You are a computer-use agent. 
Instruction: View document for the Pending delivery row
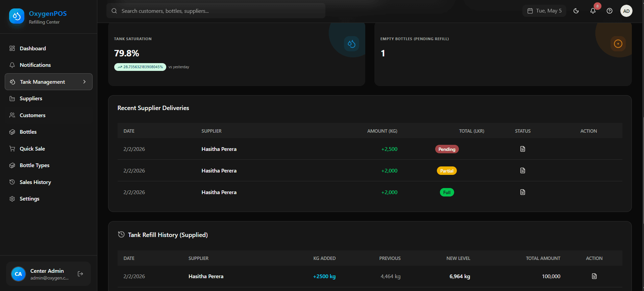tap(523, 149)
